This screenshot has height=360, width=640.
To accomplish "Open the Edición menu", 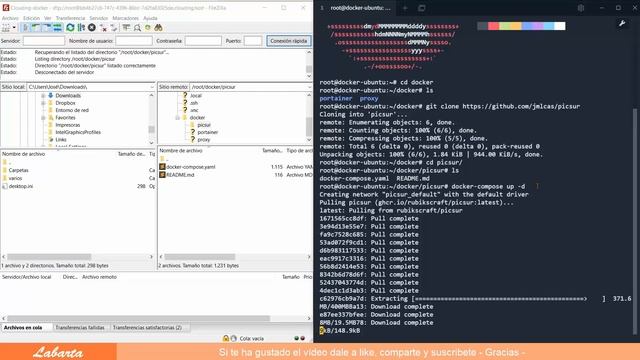I will [x=31, y=18].
